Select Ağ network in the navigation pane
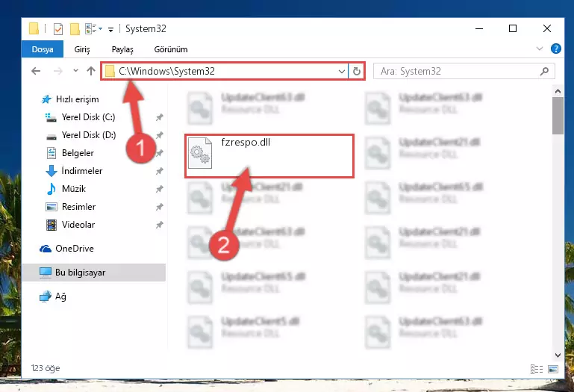Viewport: 574px width, 392px height. 60,296
